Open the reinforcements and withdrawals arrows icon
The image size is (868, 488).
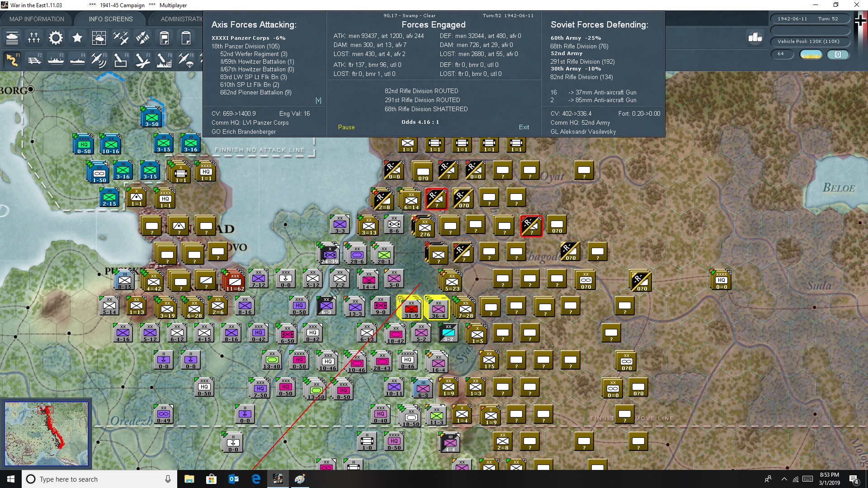point(142,38)
